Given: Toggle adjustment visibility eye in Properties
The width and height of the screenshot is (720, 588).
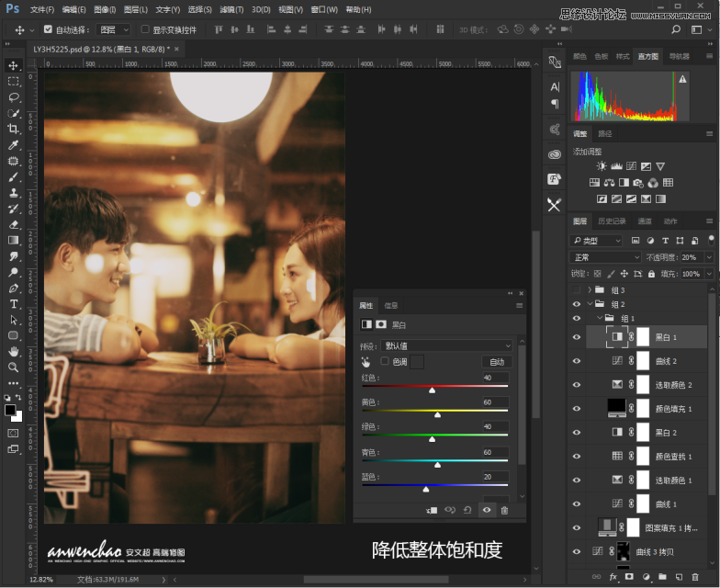Looking at the screenshot, I should coord(487,510).
